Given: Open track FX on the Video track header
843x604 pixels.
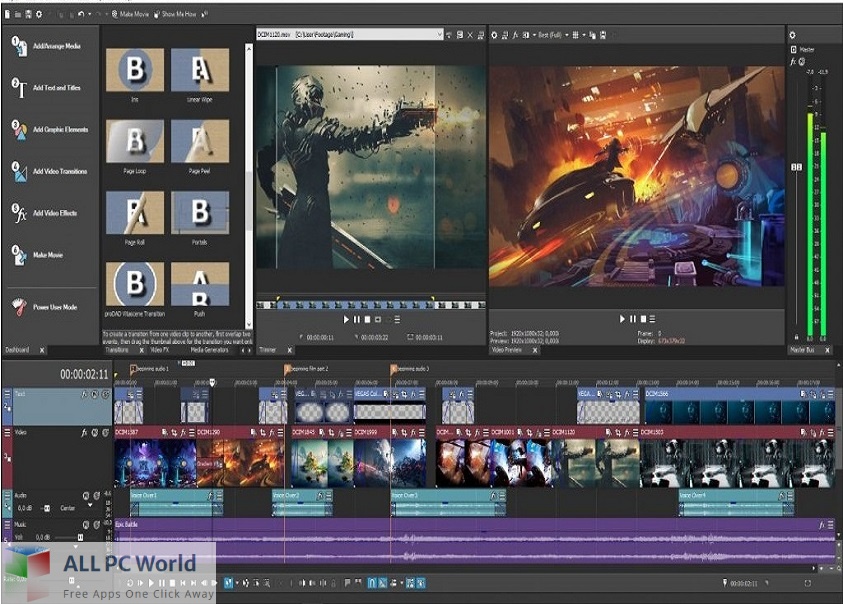Looking at the screenshot, I should pyautogui.click(x=84, y=432).
